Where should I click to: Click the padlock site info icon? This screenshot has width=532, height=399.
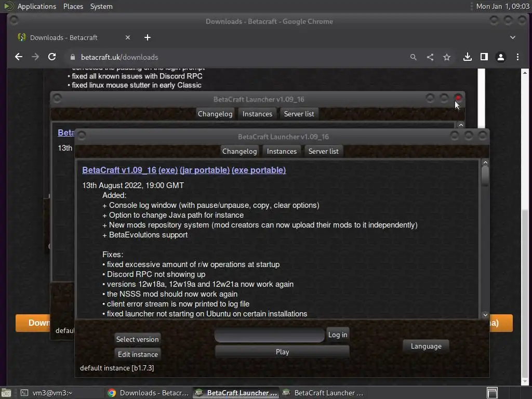[72, 57]
